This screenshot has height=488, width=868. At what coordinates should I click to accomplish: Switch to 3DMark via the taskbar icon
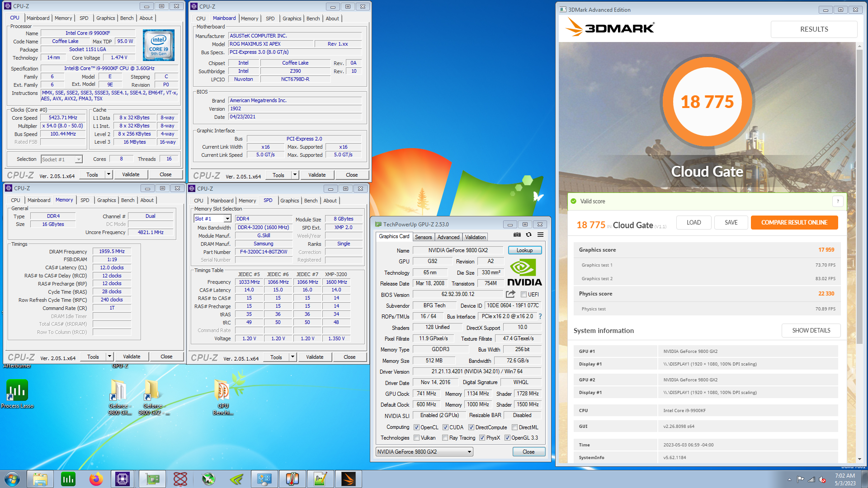tap(349, 479)
